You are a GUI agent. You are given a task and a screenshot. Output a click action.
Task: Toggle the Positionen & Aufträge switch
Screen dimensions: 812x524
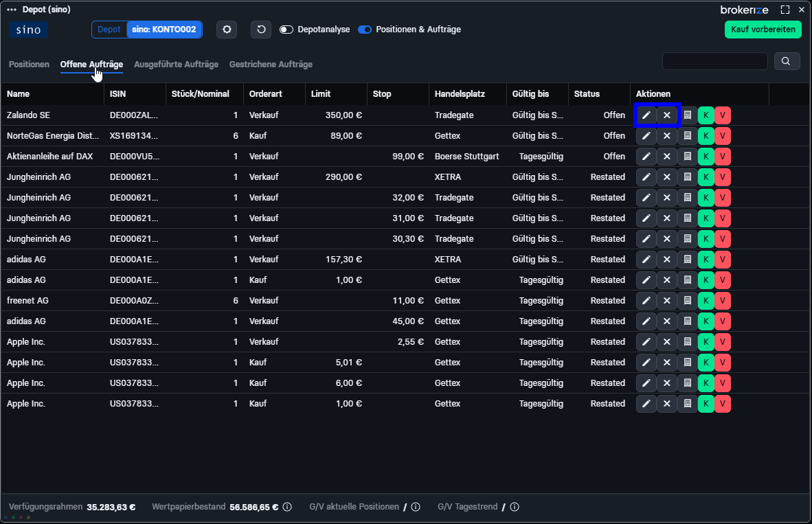click(x=365, y=30)
